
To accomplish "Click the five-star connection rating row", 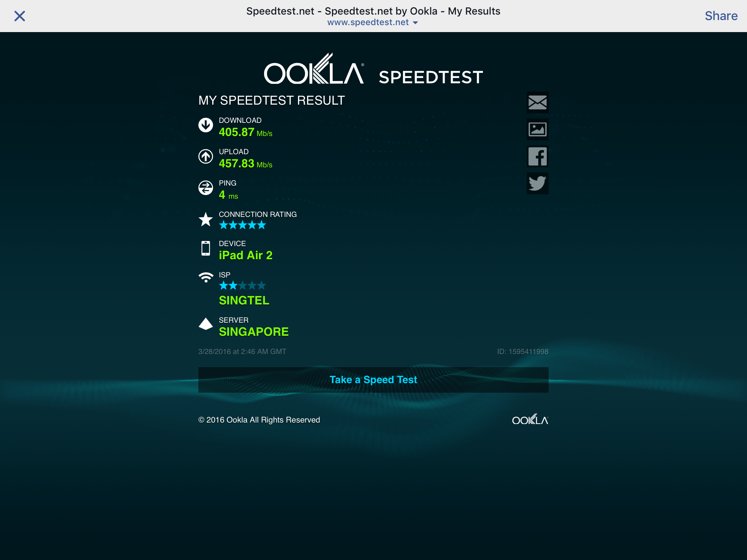I will point(243,225).
